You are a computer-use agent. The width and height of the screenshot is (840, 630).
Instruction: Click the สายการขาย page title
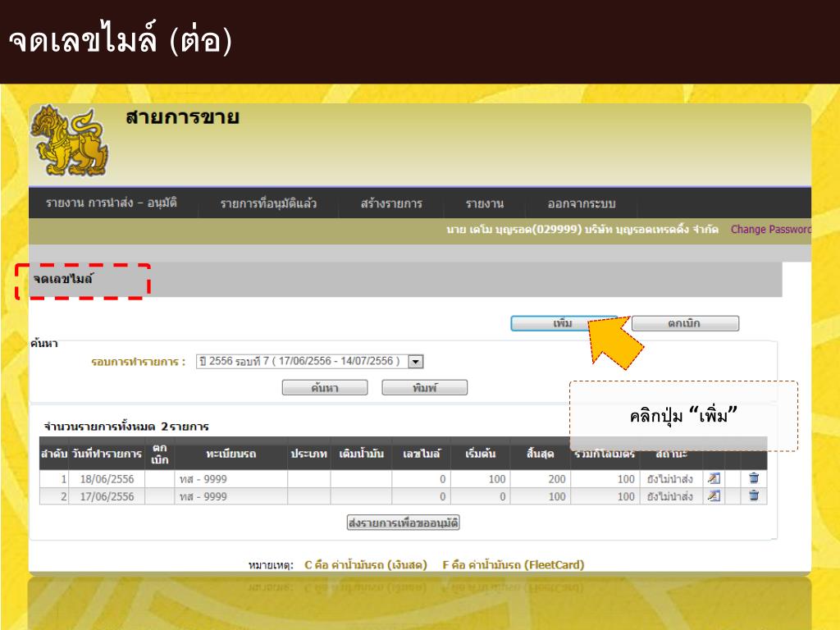click(182, 117)
